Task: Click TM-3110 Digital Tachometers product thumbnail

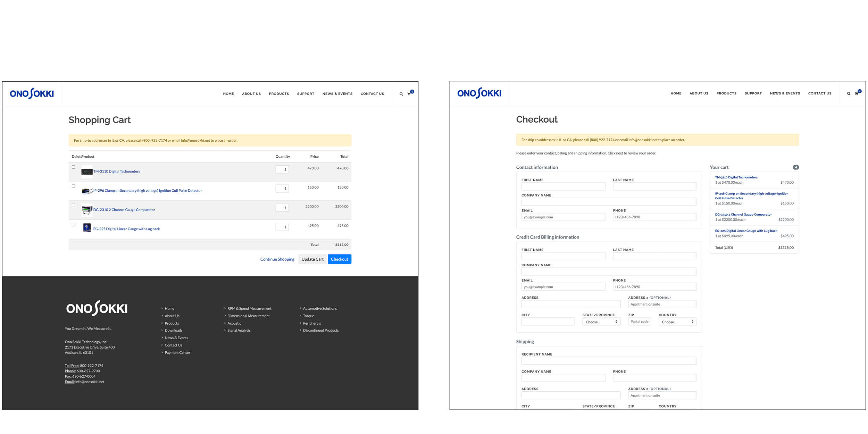Action: 87,172
